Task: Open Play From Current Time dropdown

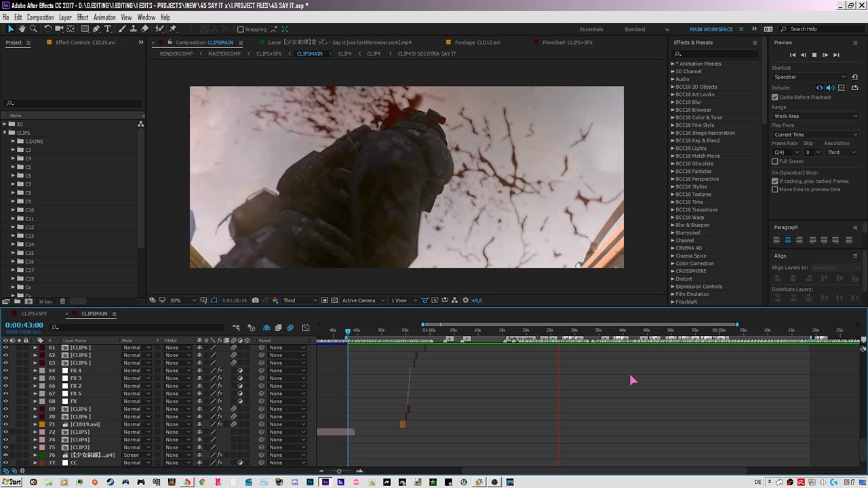Action: pyautogui.click(x=816, y=134)
